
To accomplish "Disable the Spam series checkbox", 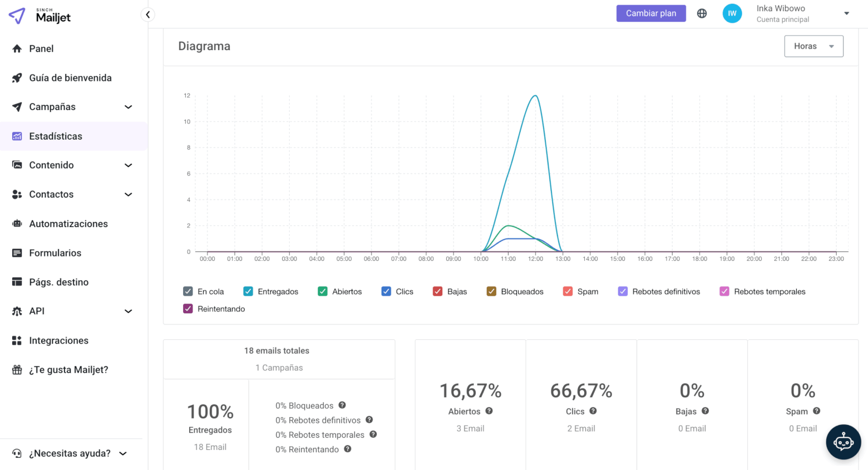I will (x=568, y=291).
